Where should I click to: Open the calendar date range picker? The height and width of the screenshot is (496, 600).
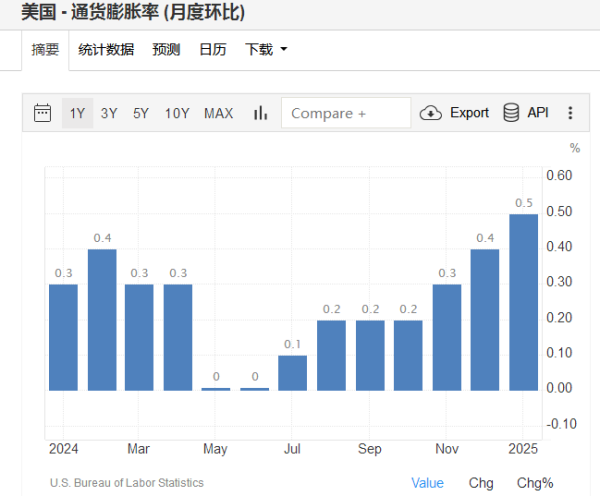point(42,113)
